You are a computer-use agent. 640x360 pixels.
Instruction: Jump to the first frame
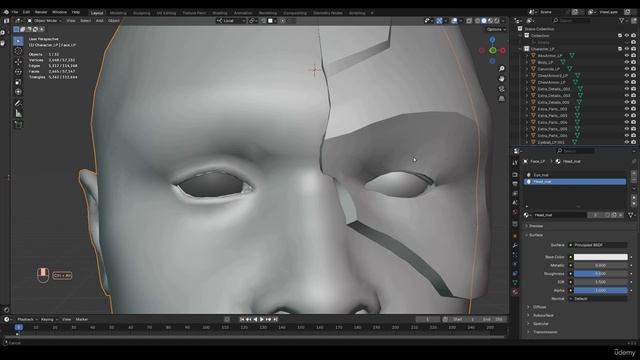[242, 320]
